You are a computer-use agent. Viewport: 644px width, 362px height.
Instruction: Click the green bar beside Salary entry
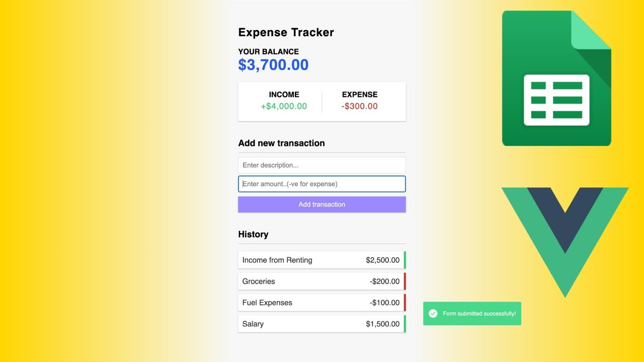405,324
